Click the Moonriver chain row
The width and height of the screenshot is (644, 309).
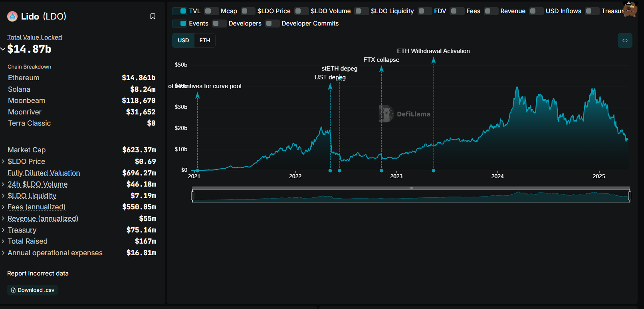[x=81, y=112]
